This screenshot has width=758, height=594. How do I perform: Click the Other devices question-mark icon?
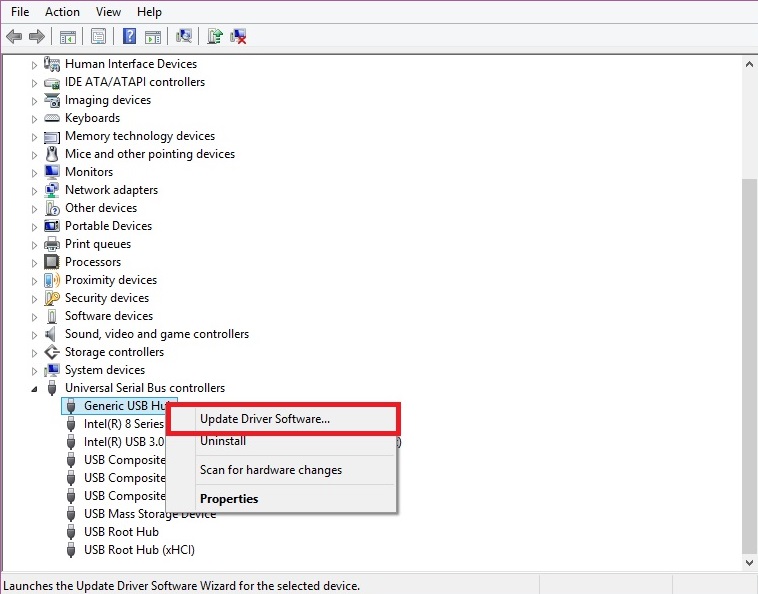pos(52,208)
